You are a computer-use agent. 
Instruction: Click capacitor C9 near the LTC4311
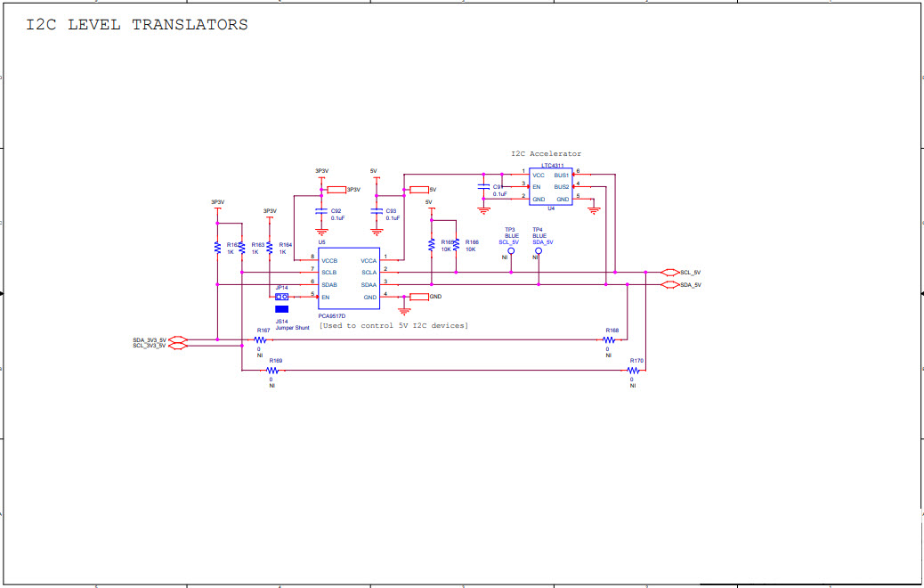point(482,187)
